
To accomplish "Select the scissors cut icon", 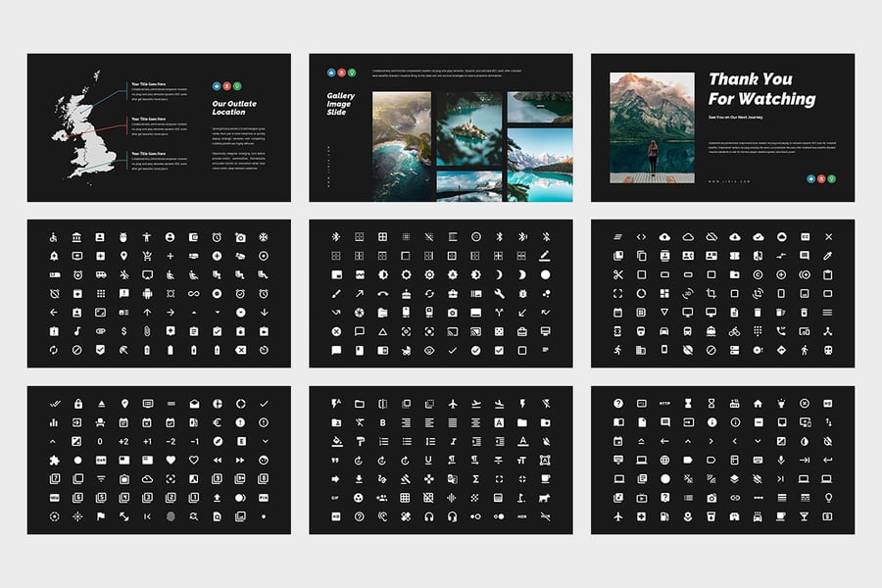I will point(618,274).
